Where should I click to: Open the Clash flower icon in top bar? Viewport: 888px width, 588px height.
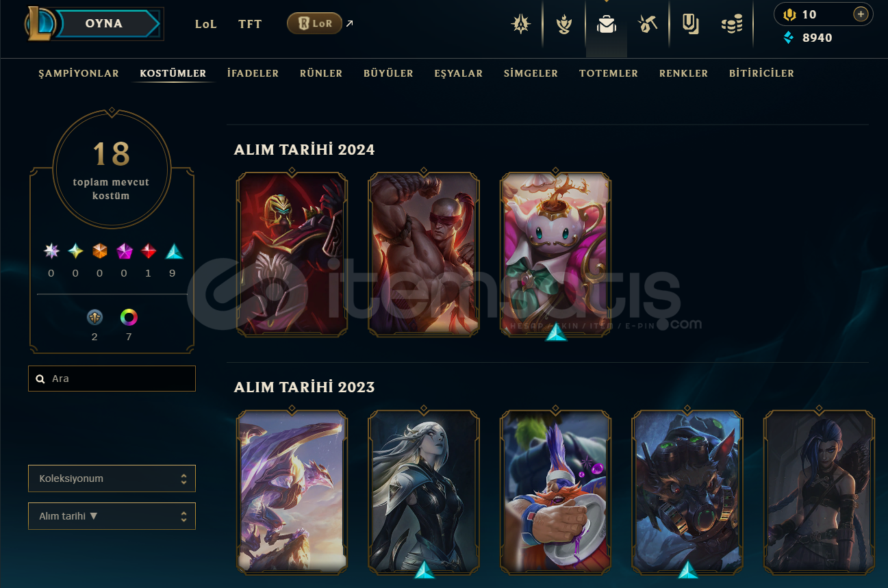563,25
